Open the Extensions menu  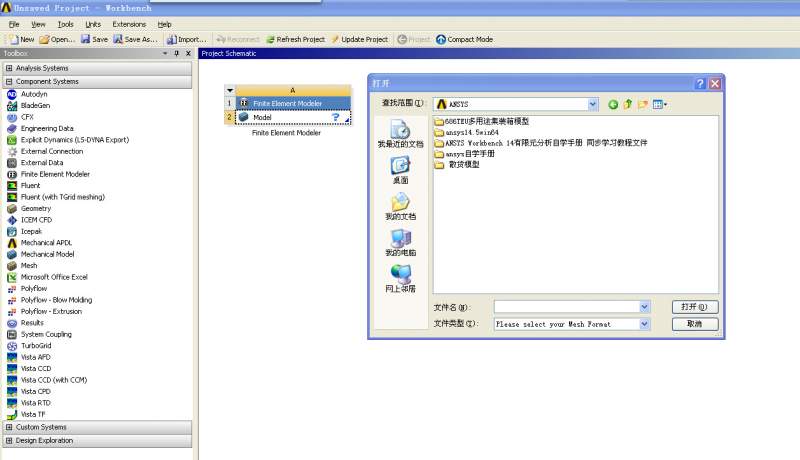[129, 24]
